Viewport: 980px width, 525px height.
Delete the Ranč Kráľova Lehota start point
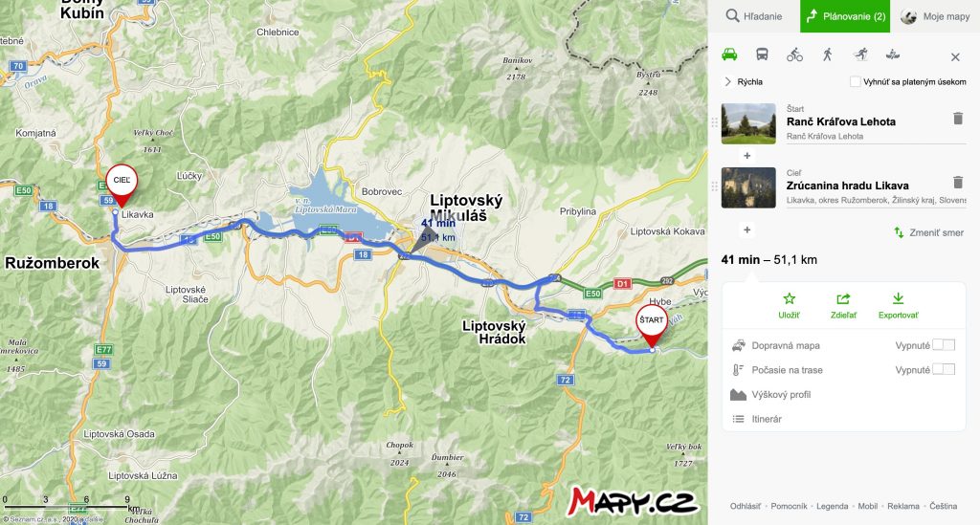pos(957,118)
